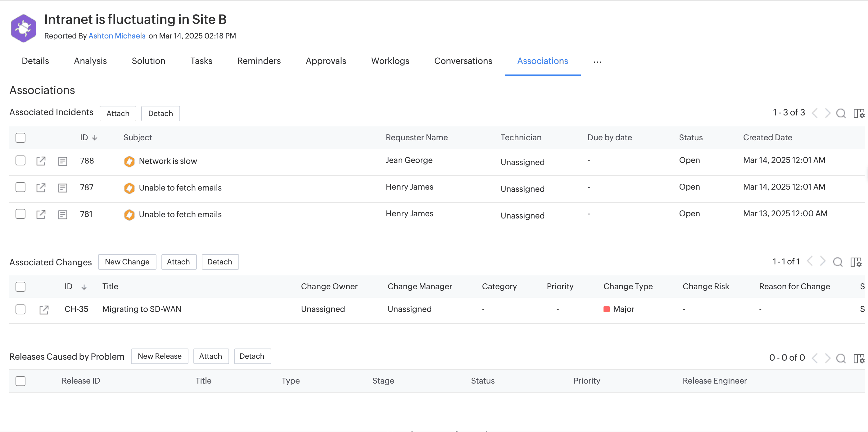Select the CH-35 change checkbox

(x=20, y=309)
